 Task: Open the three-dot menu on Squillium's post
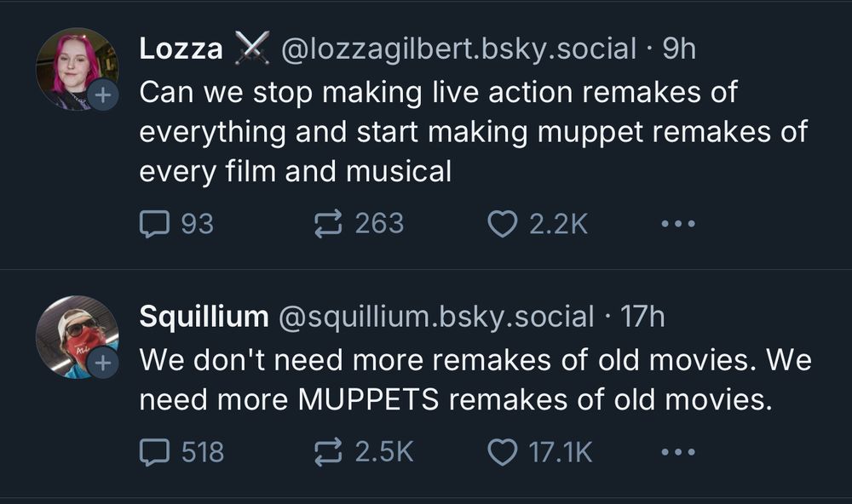coord(678,451)
